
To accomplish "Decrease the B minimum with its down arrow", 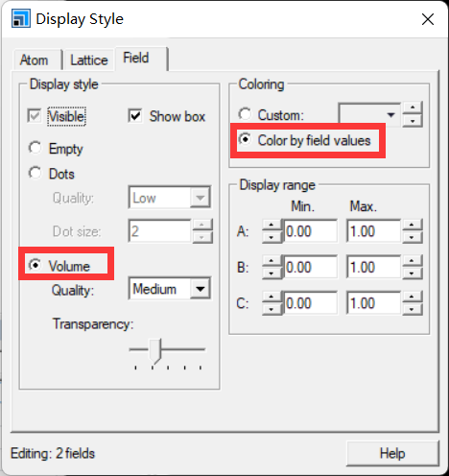I will click(x=272, y=274).
